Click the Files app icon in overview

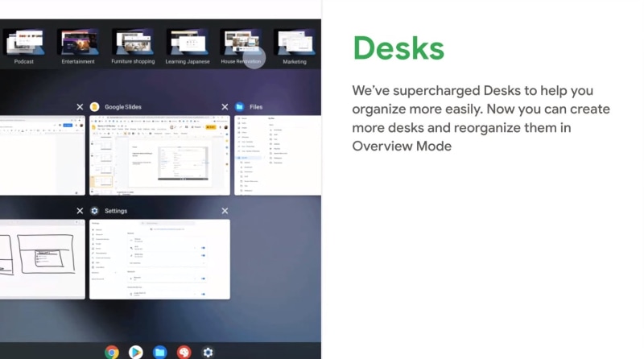click(239, 107)
